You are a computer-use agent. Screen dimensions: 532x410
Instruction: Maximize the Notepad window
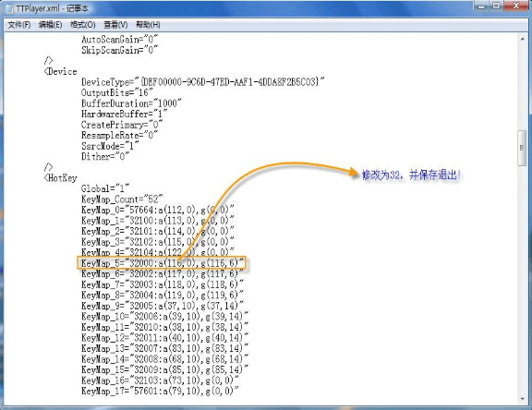[496, 6]
